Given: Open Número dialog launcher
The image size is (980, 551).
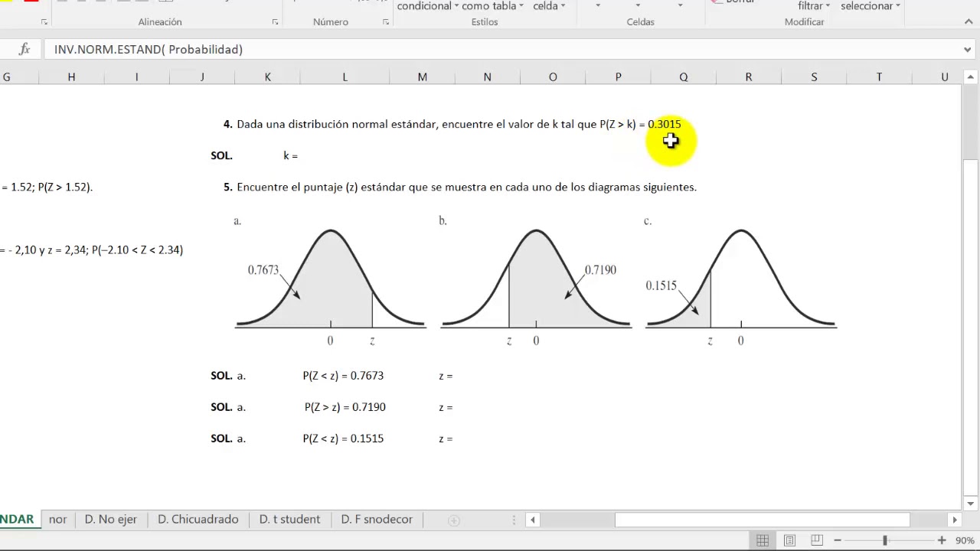Looking at the screenshot, I should coord(385,22).
